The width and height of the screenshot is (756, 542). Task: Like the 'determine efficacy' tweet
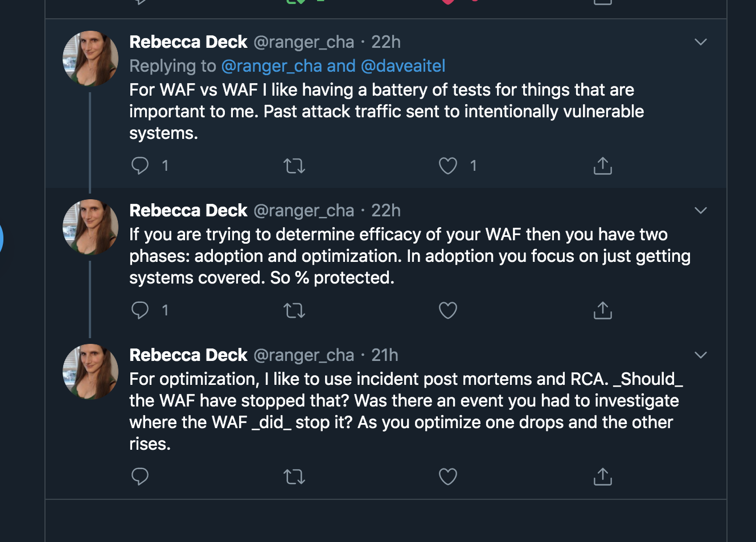pos(448,310)
